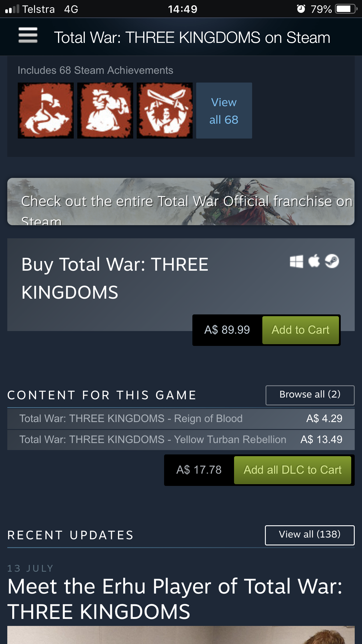This screenshot has height=644, width=362.
Task: Tap the crossed swords achievement icon
Action: tap(165, 111)
